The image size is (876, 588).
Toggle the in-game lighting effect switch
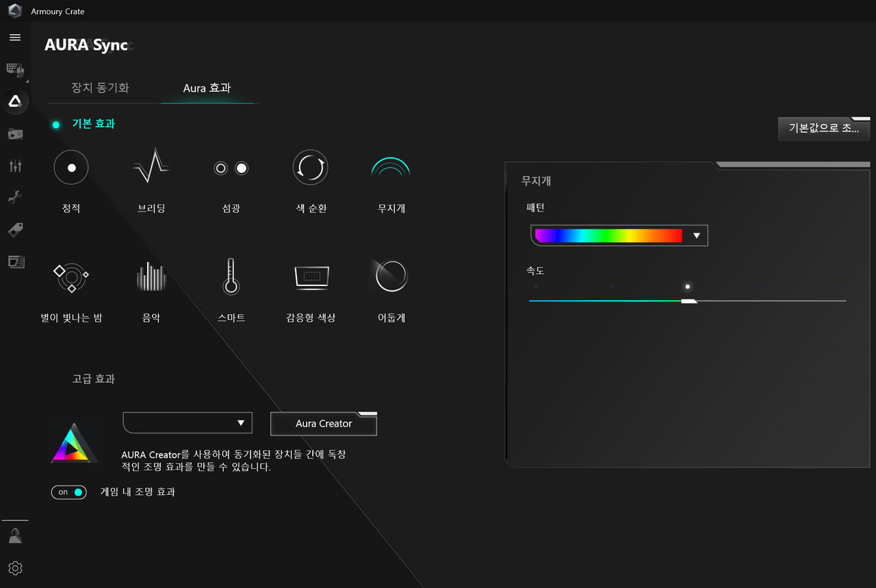[x=69, y=492]
